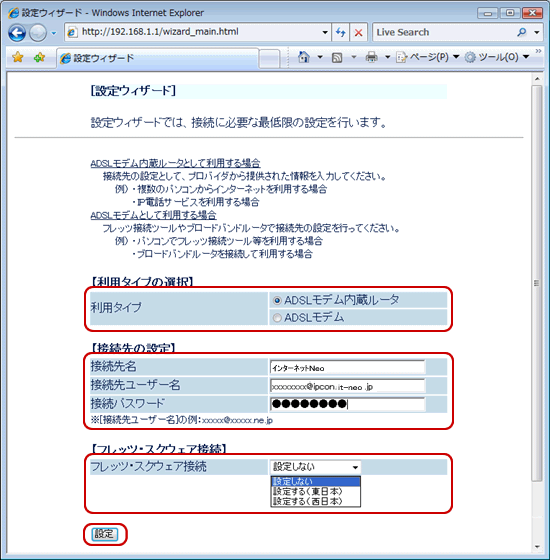Select the ADSLモデム radio button
The height and width of the screenshot is (560, 550).
(277, 318)
